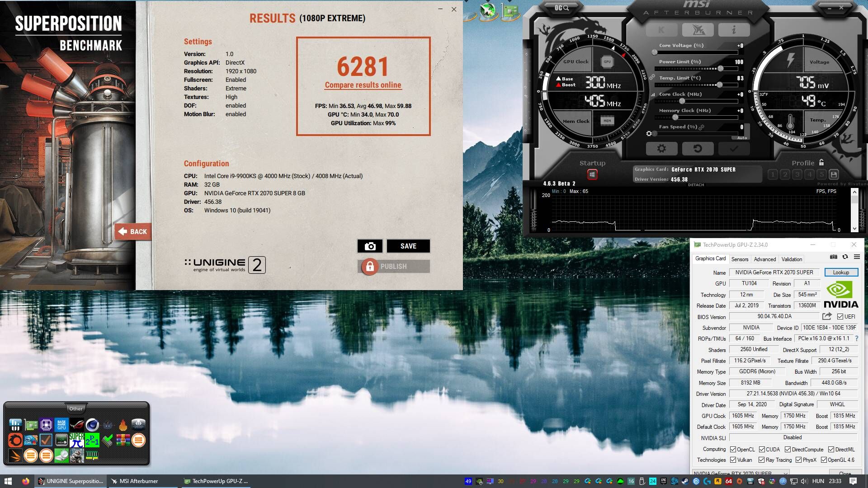868x488 pixels.
Task: Launch Furmark flame icon in launcher
Action: pyautogui.click(x=123, y=425)
